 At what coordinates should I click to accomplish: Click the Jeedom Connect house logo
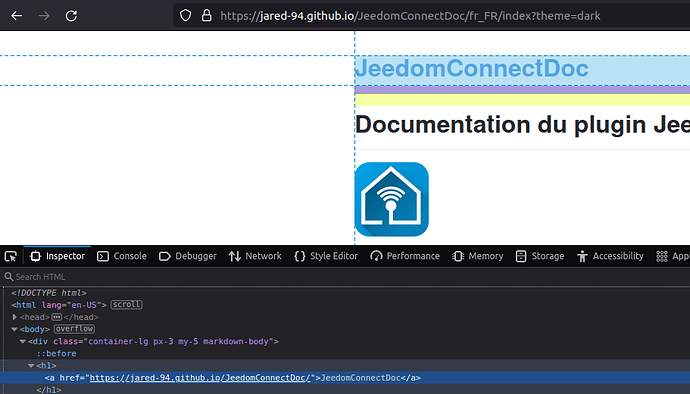[x=392, y=199]
